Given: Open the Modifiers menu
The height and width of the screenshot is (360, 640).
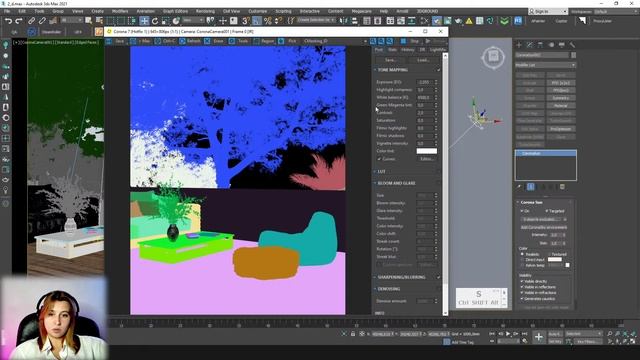Looking at the screenshot, I should (x=120, y=11).
